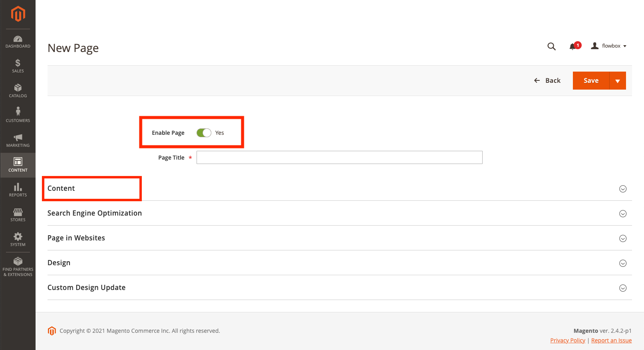Open the flowbox user account menu
Screen dimensions: 644x350
pyautogui.click(x=609, y=46)
